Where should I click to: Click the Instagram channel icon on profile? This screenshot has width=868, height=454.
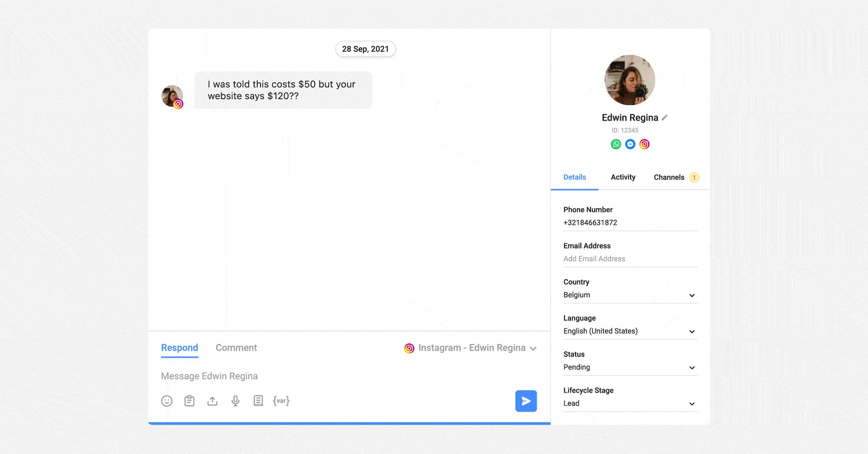click(x=644, y=144)
